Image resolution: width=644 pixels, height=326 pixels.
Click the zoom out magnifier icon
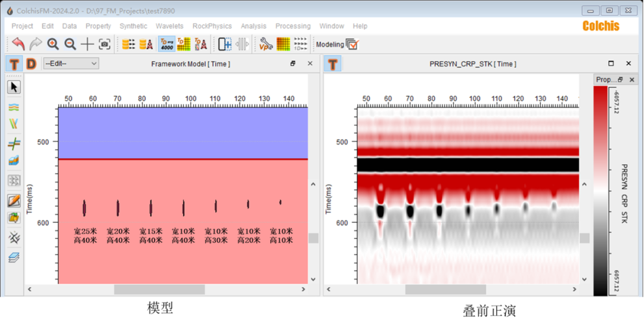click(70, 44)
